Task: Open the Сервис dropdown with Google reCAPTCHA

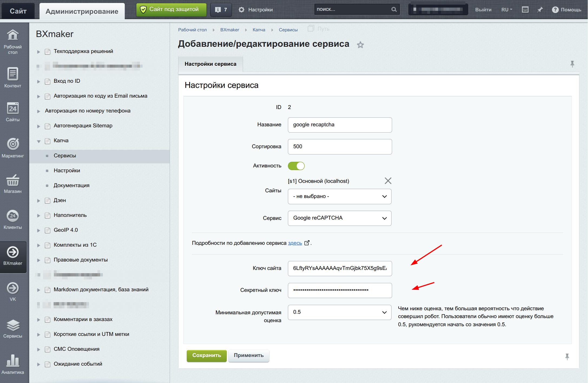Action: point(339,218)
